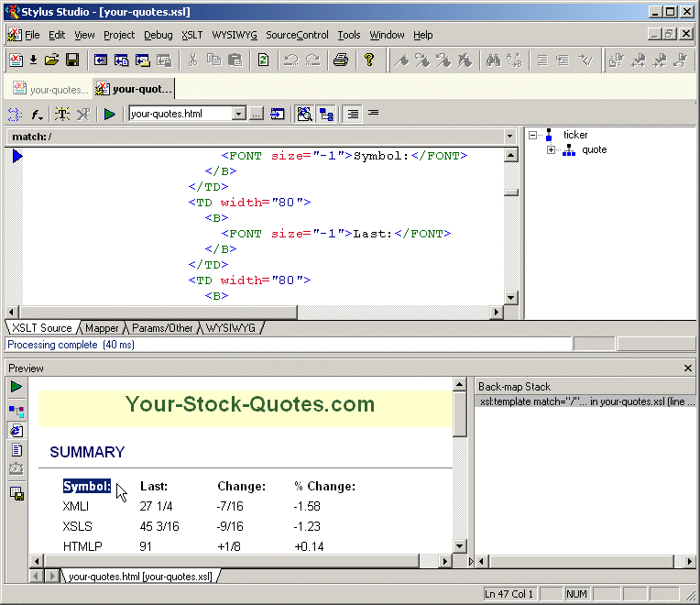Open the your-quotes.html scenario dropdown
Screen dimensions: 700x605
tap(238, 115)
